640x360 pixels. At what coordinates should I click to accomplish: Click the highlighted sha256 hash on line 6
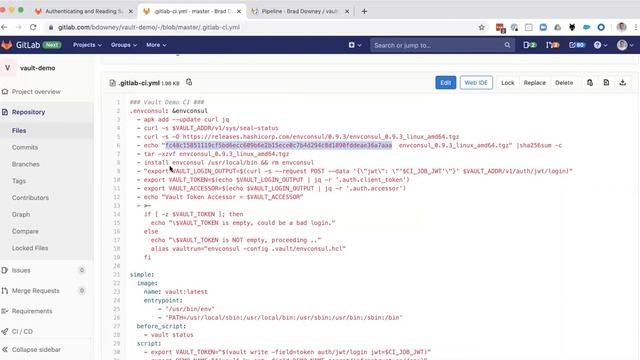pyautogui.click(x=278, y=145)
